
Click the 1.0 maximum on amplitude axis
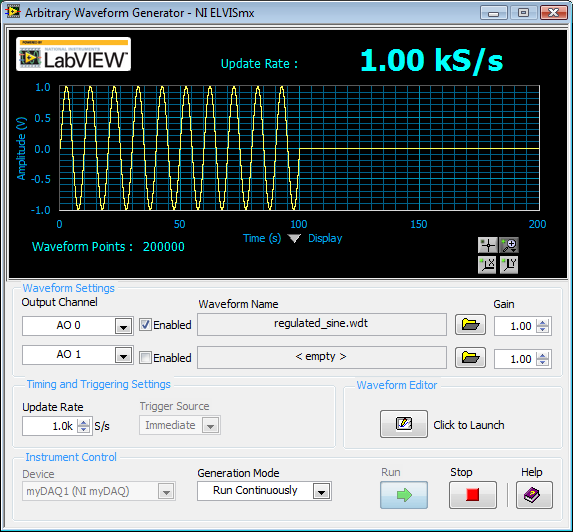[x=42, y=87]
